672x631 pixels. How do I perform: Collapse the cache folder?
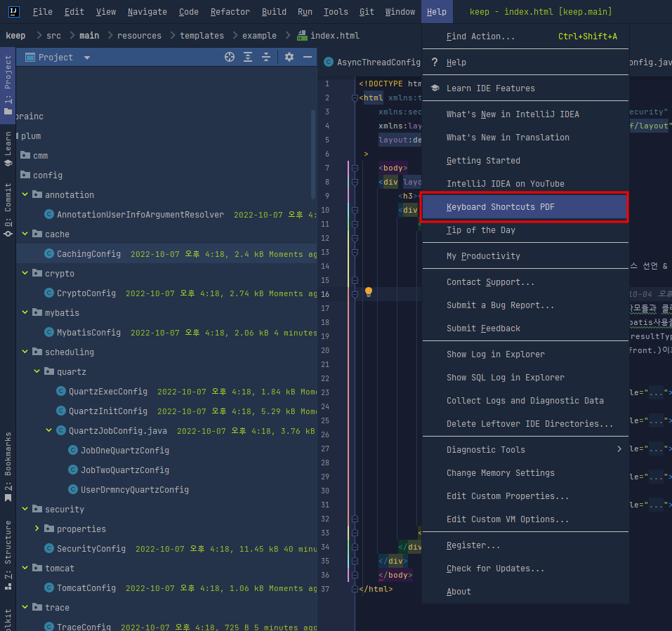point(25,234)
